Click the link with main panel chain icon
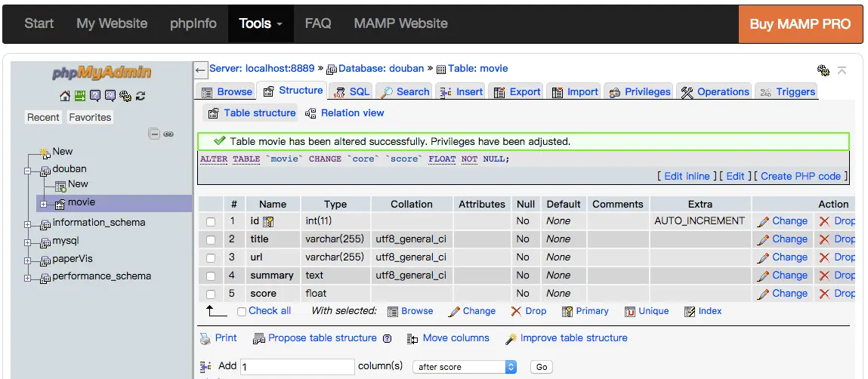 (x=168, y=134)
